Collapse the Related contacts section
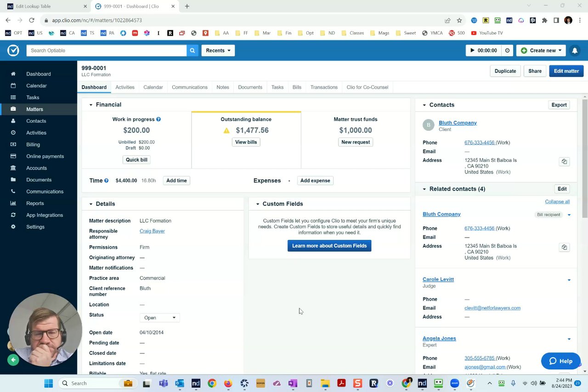The width and height of the screenshot is (588, 392). pos(424,189)
